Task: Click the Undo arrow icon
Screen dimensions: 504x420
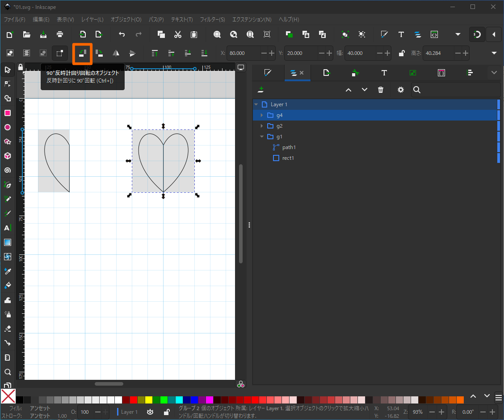Action: [122, 34]
